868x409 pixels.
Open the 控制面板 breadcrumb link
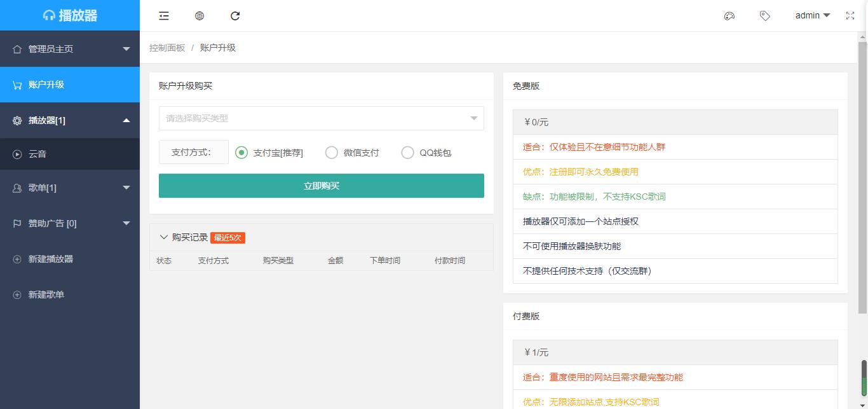[166, 47]
